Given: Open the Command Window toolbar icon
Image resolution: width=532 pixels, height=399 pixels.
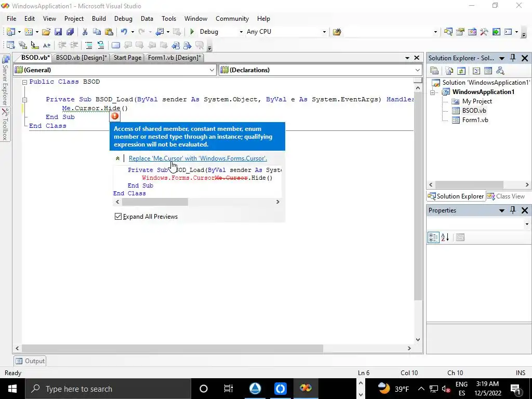Looking at the screenshot, I should (x=508, y=32).
